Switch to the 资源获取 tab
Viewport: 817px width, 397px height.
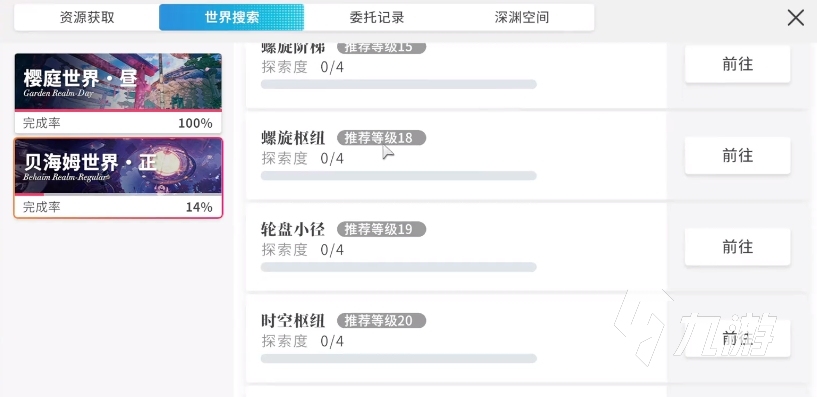[x=87, y=17]
